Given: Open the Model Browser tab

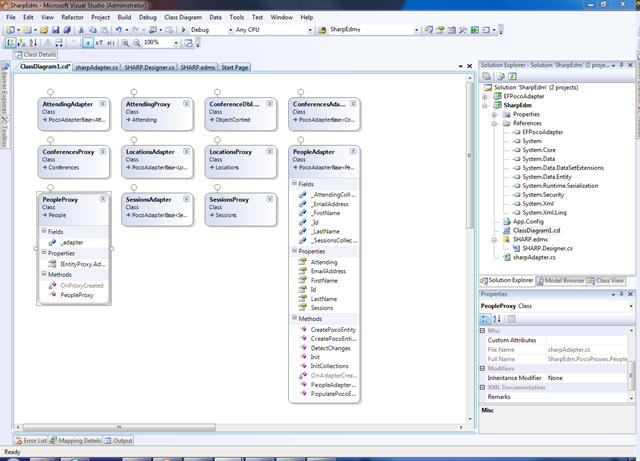Looking at the screenshot, I should tap(560, 281).
